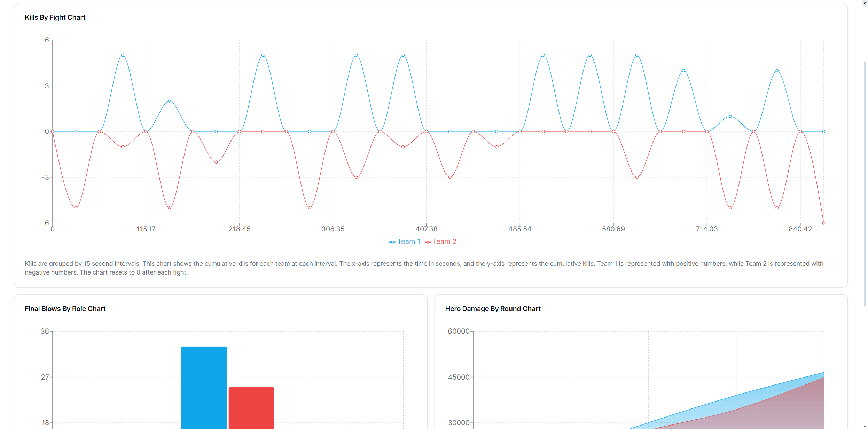Viewport: 868px width, 429px height.
Task: Select Team 1 data point at value 1
Action: click(x=730, y=116)
